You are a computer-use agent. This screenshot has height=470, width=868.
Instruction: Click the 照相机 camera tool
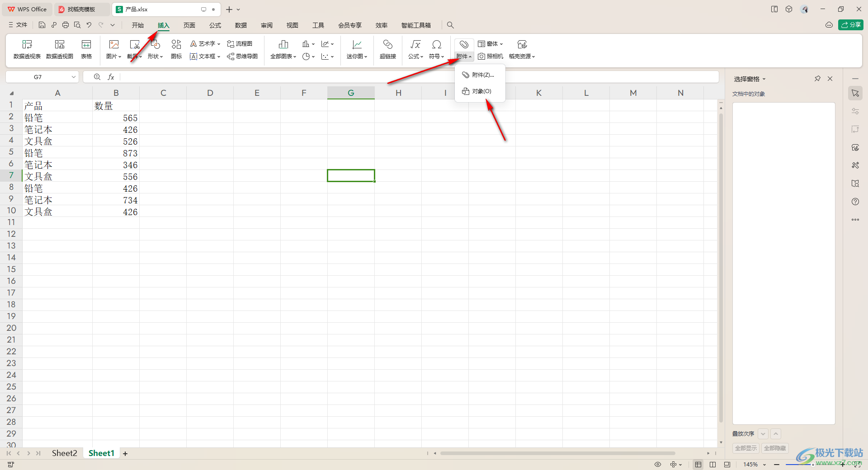491,56
